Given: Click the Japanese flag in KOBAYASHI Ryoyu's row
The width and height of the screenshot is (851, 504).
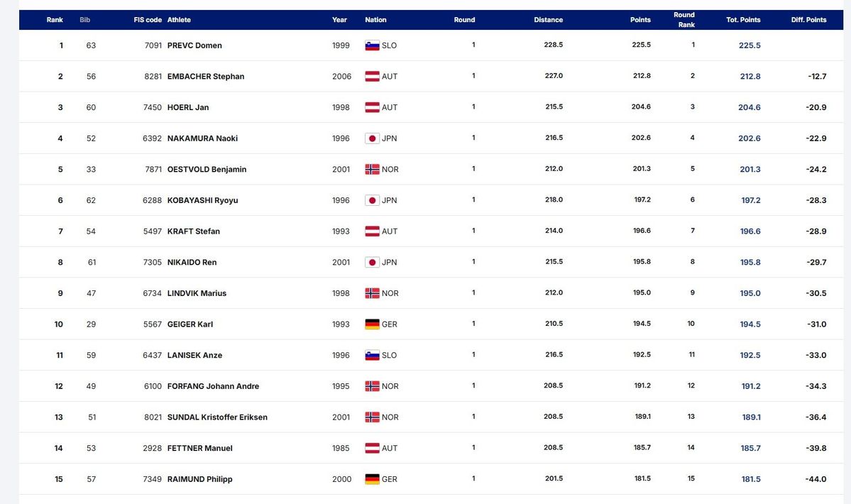Looking at the screenshot, I should coord(372,200).
